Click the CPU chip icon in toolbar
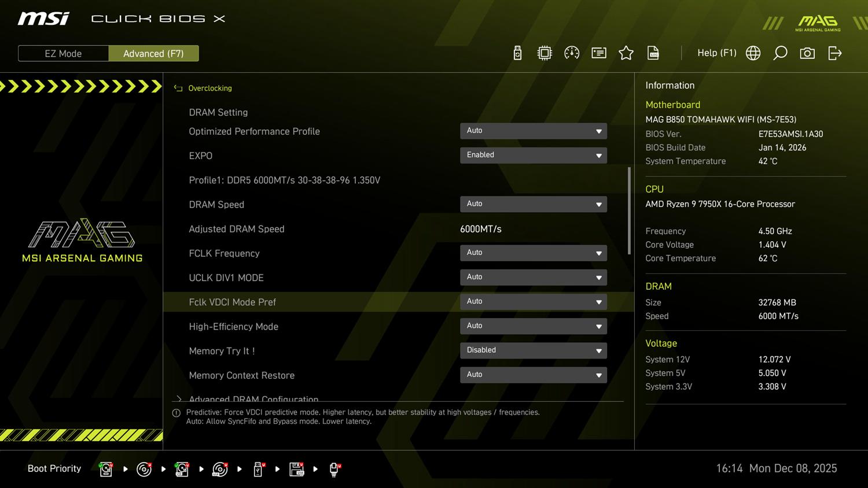Image resolution: width=868 pixels, height=488 pixels. tap(545, 53)
